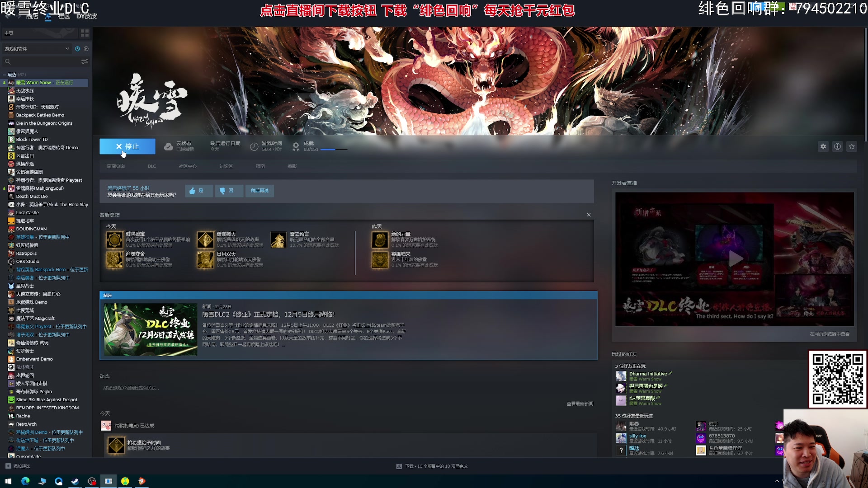The image size is (868, 488).
Task: Click the achievements progress bar
Action: (334, 150)
